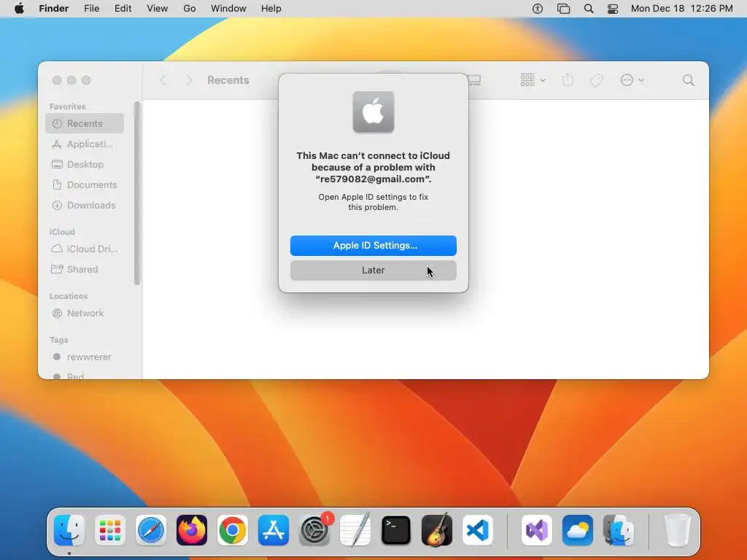This screenshot has width=747, height=560.
Task: Click the Apple ID Settings button
Action: (373, 245)
